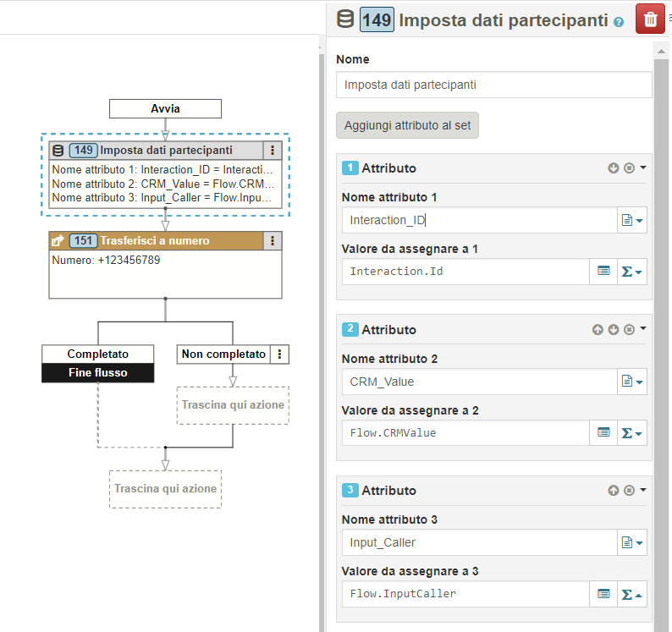Image resolution: width=672 pixels, height=632 pixels.
Task: Select the Avvia start node
Action: (165, 108)
